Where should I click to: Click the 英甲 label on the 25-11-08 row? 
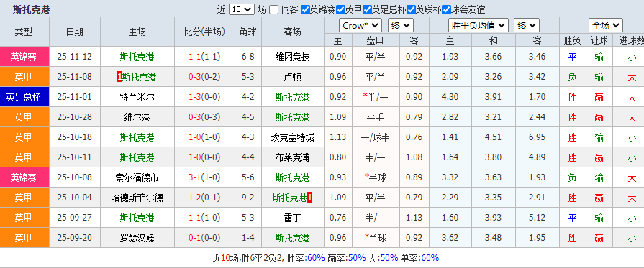pos(24,77)
